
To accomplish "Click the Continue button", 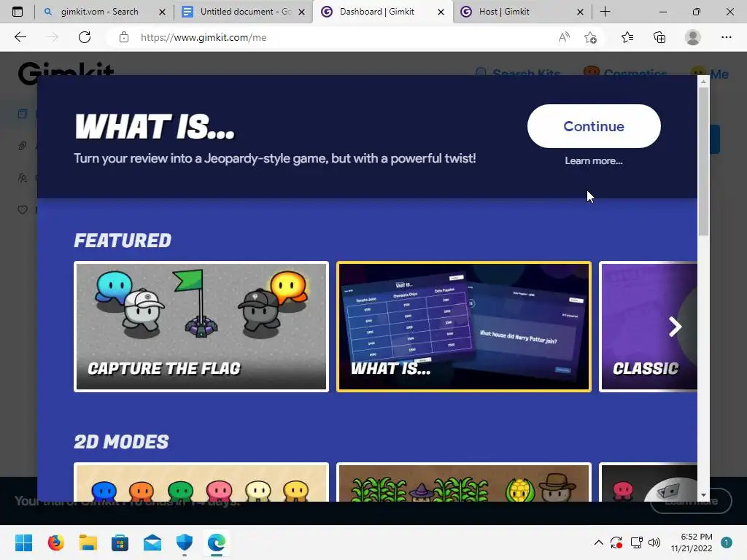I will tap(594, 126).
